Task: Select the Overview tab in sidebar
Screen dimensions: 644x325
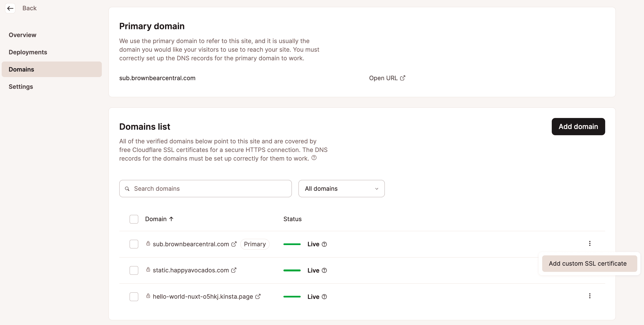Action: click(x=23, y=34)
